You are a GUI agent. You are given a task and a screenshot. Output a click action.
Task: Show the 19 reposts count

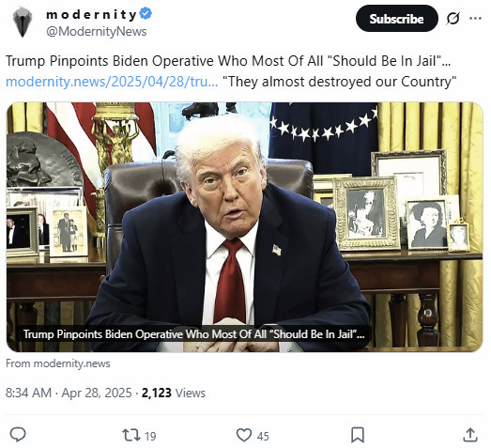(150, 436)
